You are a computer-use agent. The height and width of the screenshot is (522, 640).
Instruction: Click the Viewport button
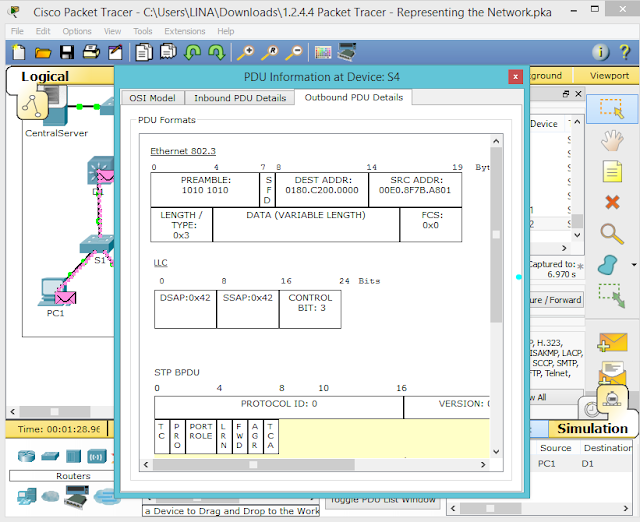[x=609, y=76]
